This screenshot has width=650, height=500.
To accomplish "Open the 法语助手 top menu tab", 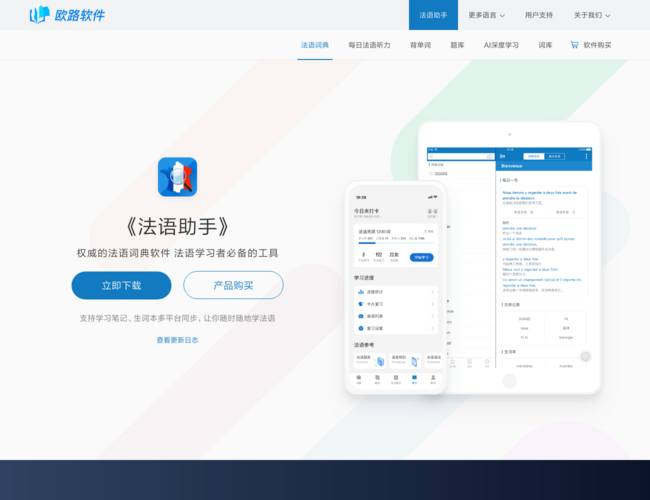I will click(433, 15).
